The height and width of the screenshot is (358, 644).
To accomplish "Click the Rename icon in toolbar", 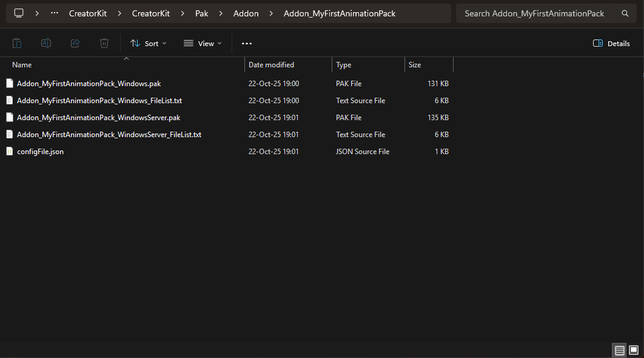I will coord(46,43).
